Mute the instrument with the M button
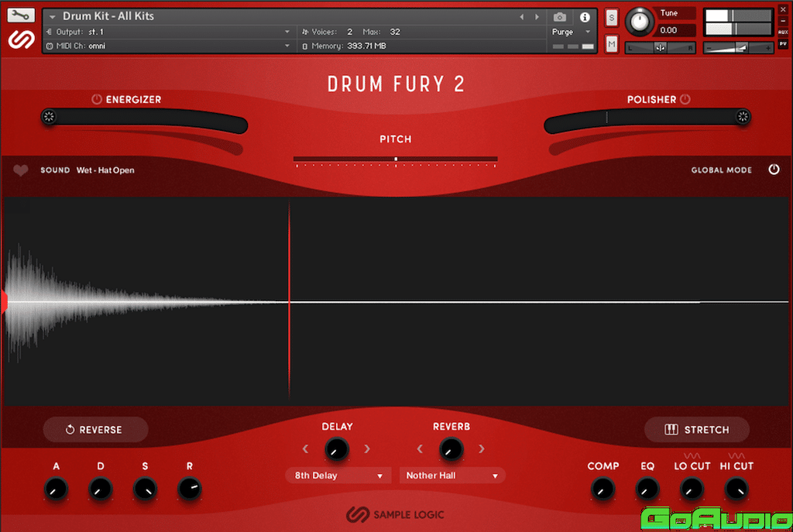 point(612,44)
